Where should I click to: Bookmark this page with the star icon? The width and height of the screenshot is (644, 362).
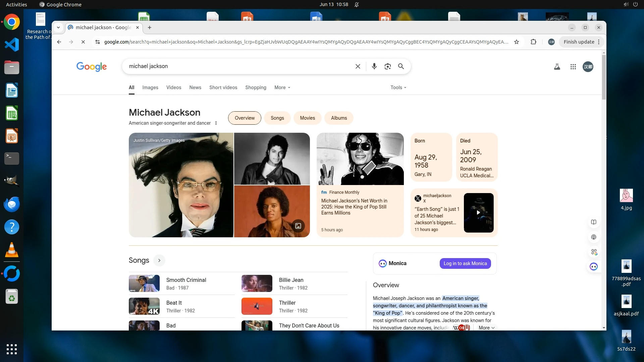tap(517, 42)
